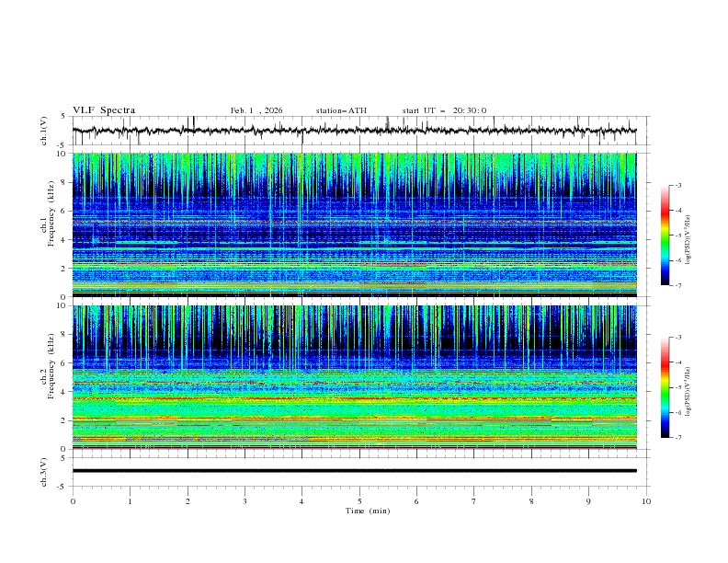Click the ch.2 "Frequency (kHz)" axis label

click(51, 365)
